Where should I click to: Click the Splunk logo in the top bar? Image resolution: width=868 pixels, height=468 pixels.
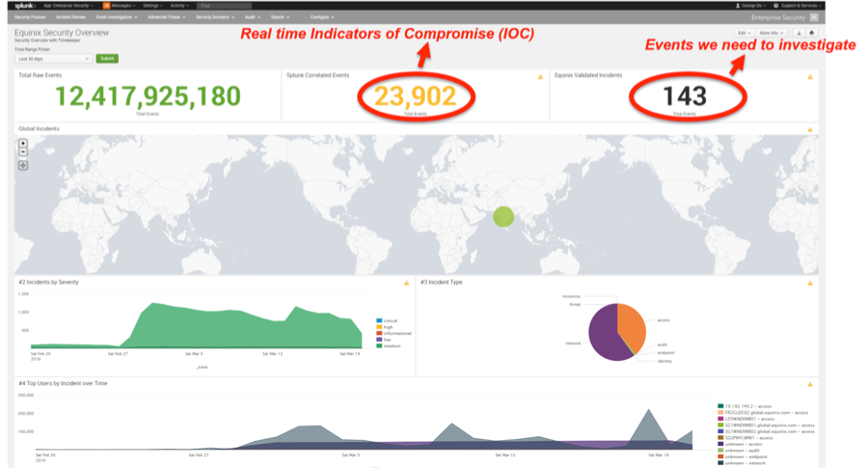click(x=25, y=6)
